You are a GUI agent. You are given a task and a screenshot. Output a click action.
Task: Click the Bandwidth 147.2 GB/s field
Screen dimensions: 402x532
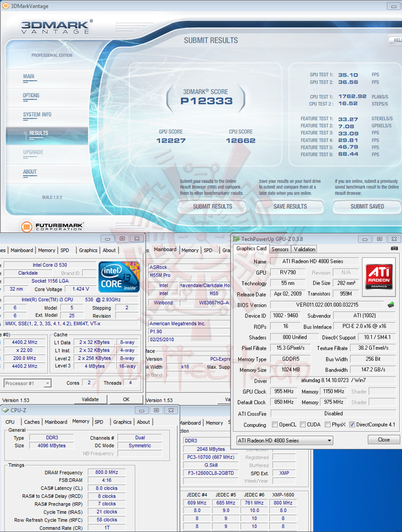click(373, 370)
